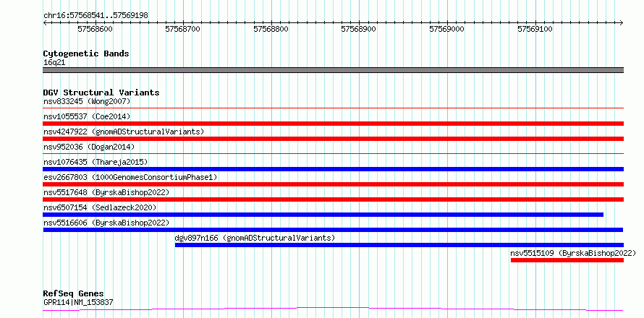
Task: Select the nsv5515109 (ByrskaBishop2022) red bar
Action: pos(567,260)
